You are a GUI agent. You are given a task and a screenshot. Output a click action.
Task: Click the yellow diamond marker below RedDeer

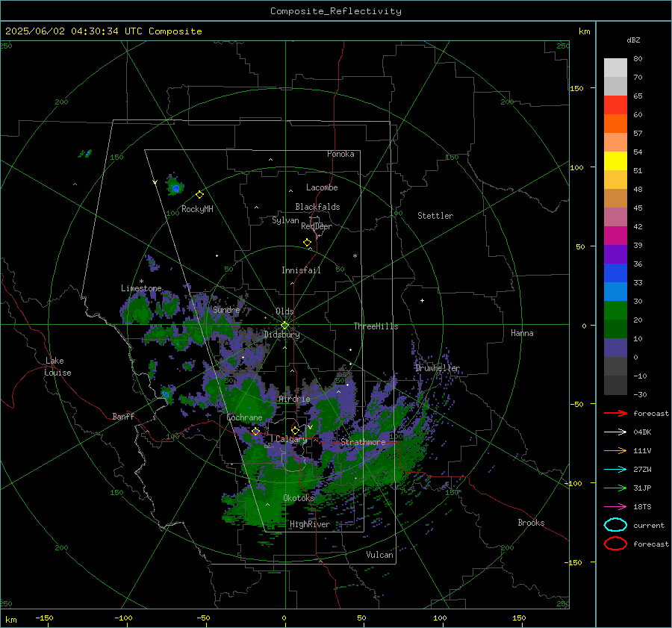307,243
